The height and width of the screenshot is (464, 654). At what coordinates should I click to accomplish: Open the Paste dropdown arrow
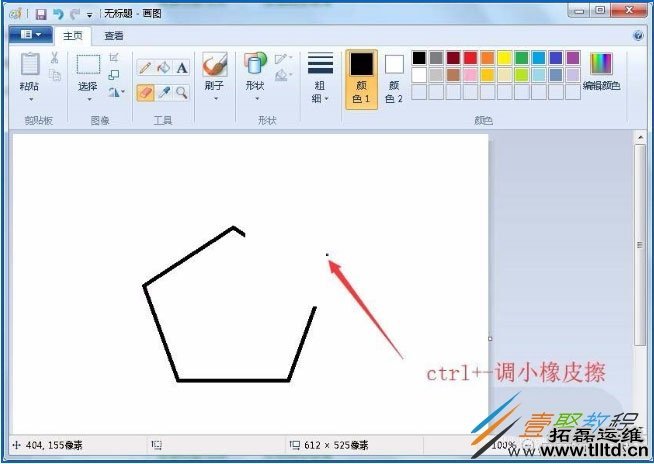point(31,100)
